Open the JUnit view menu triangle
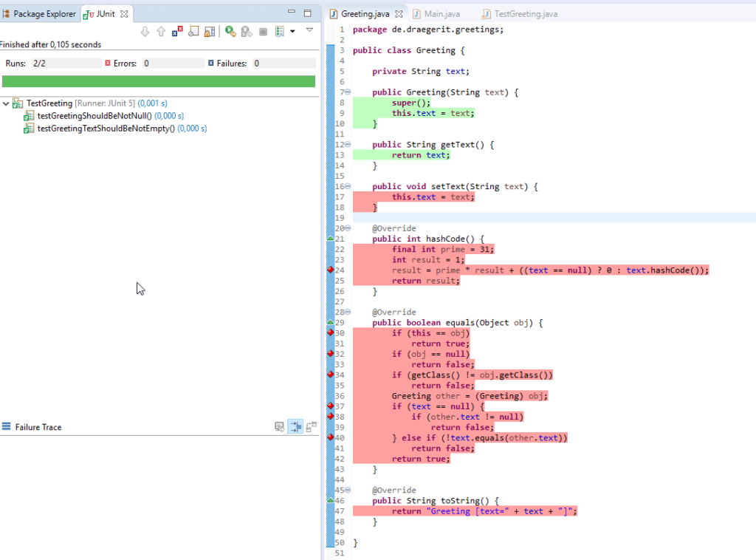The height and width of the screenshot is (560, 756). [309, 30]
